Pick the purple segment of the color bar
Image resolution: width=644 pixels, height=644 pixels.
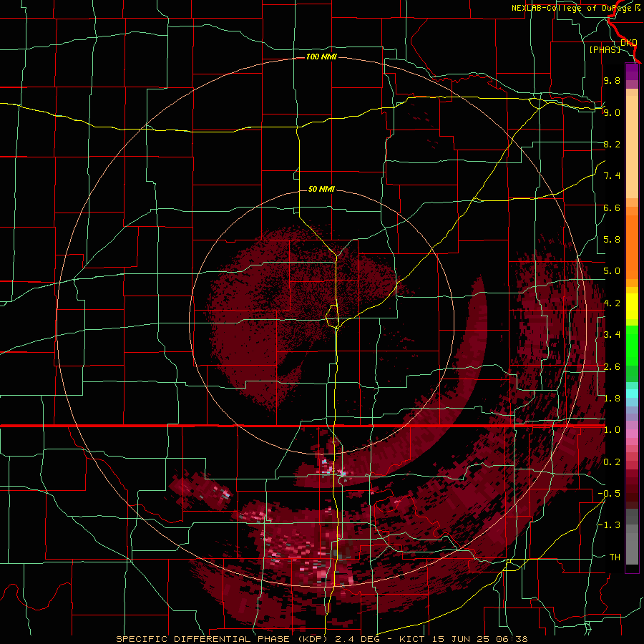632,72
